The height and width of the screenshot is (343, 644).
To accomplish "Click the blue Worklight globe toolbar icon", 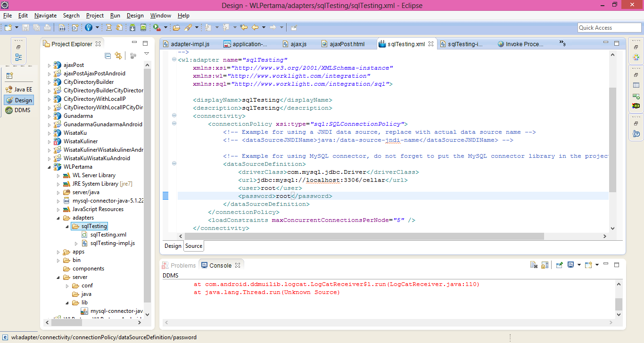I will (x=89, y=27).
